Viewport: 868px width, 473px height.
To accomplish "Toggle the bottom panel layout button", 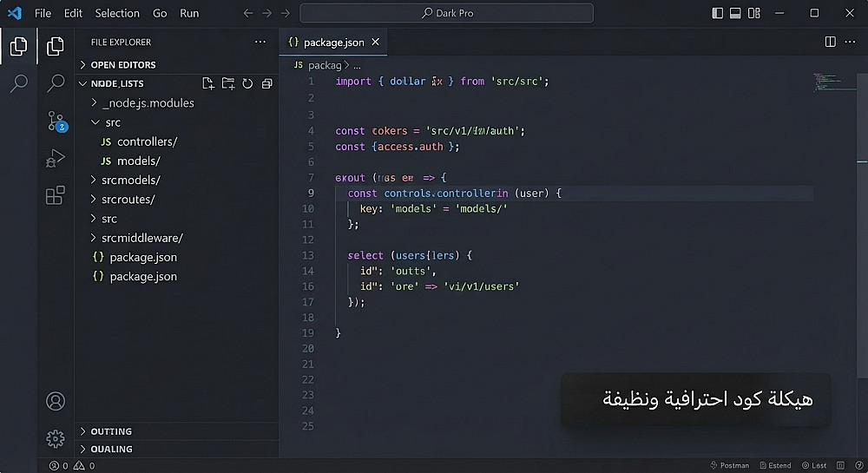I will [735, 13].
